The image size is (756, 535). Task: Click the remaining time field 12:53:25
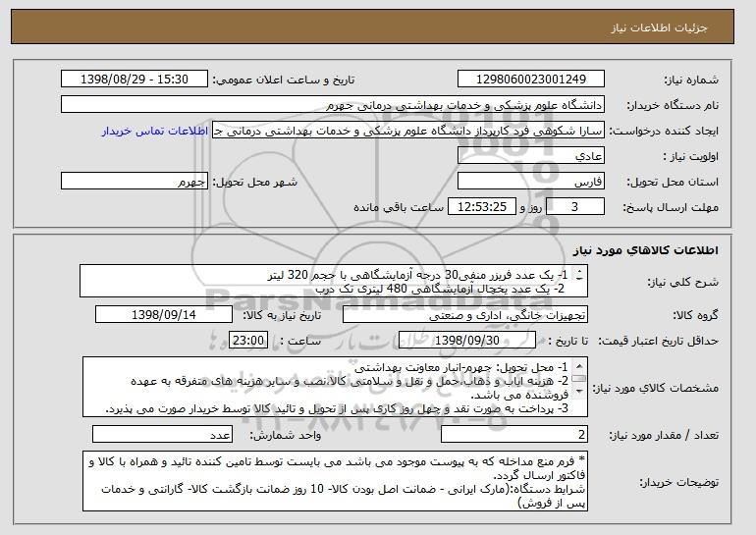coord(482,207)
